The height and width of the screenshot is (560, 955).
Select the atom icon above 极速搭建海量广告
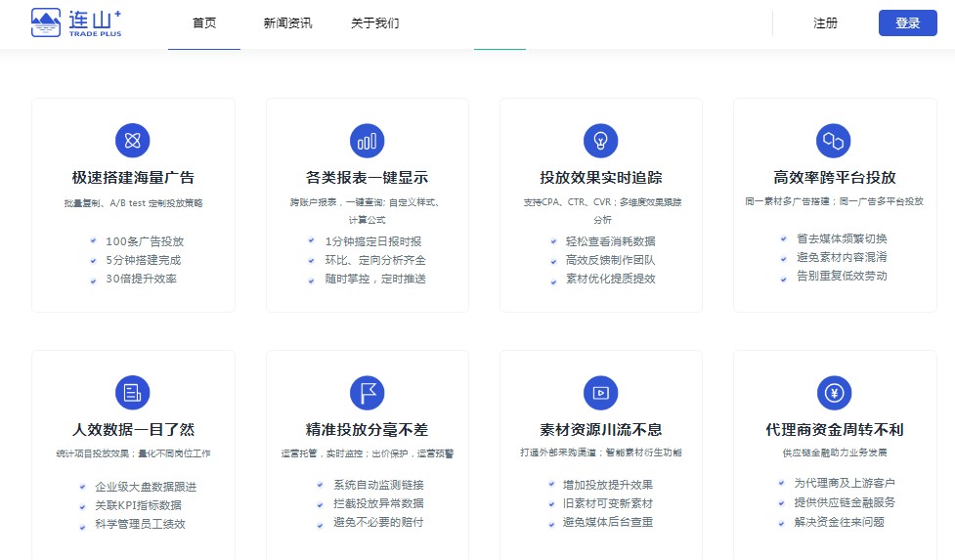click(133, 141)
